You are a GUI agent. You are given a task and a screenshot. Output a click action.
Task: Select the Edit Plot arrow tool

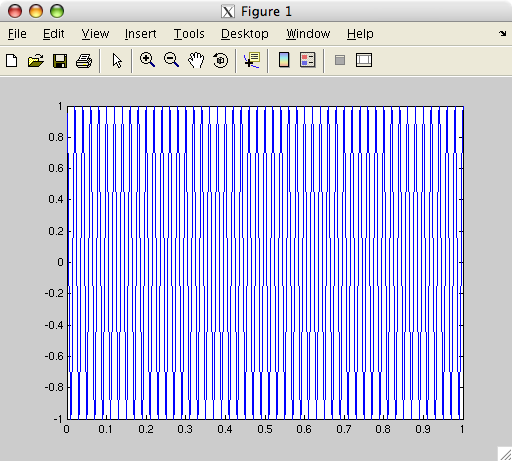(117, 61)
